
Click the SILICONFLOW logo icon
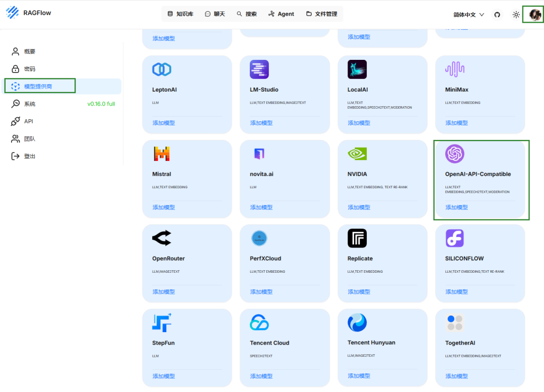tap(455, 238)
